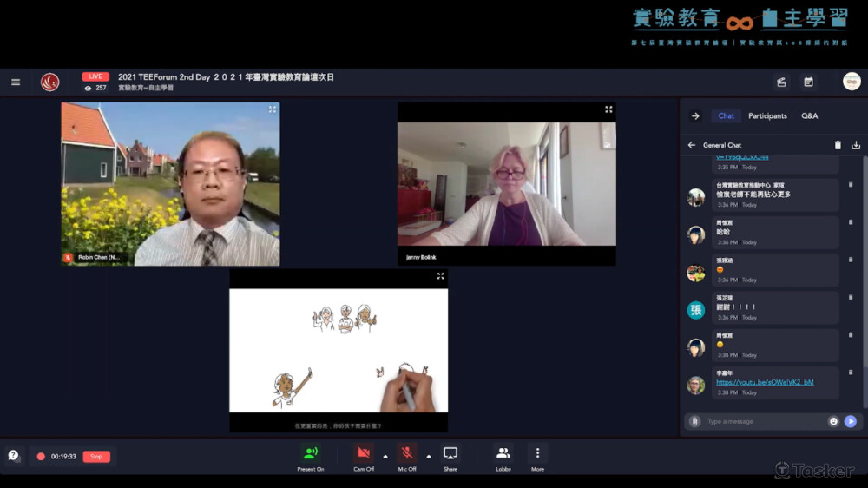Toggle Present On status
The image size is (868, 488).
pyautogui.click(x=310, y=457)
